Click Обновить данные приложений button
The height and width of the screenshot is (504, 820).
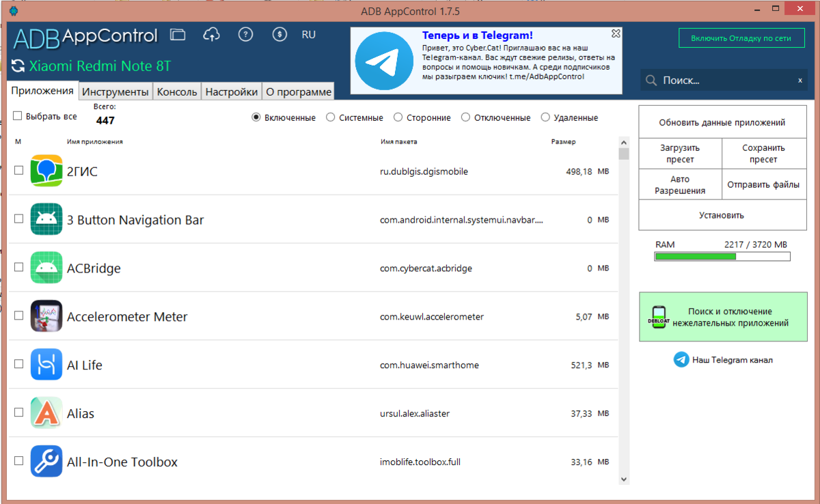click(722, 123)
